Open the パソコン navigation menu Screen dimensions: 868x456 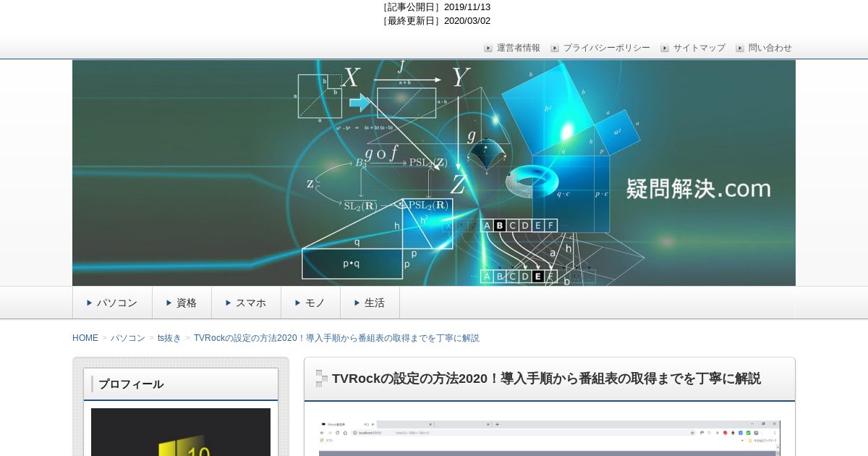(112, 303)
